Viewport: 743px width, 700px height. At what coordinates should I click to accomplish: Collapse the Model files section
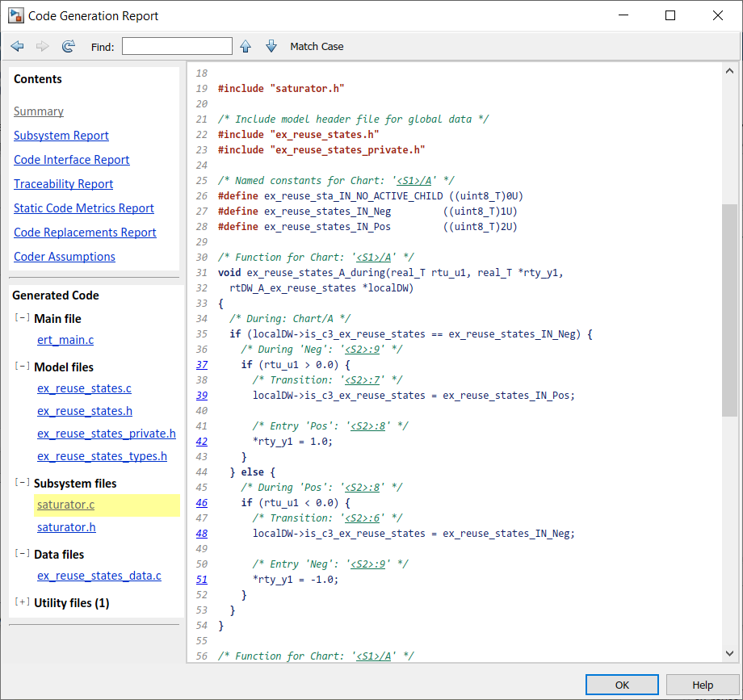[x=22, y=367]
